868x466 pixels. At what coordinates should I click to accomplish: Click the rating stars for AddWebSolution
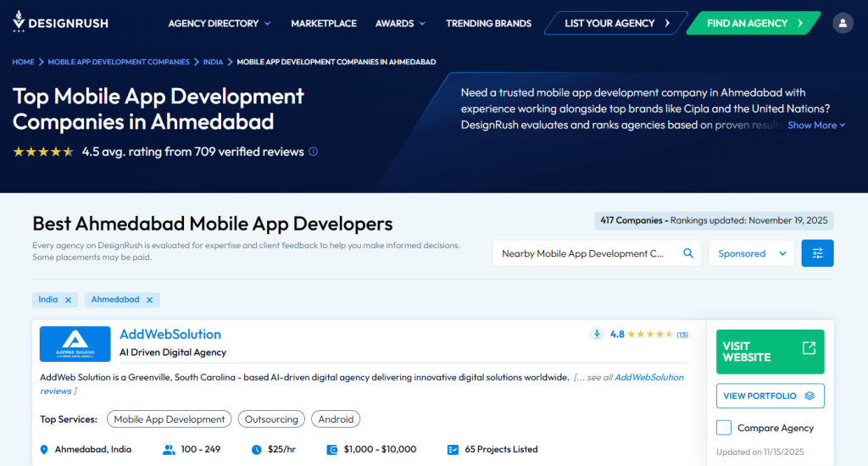click(x=650, y=335)
